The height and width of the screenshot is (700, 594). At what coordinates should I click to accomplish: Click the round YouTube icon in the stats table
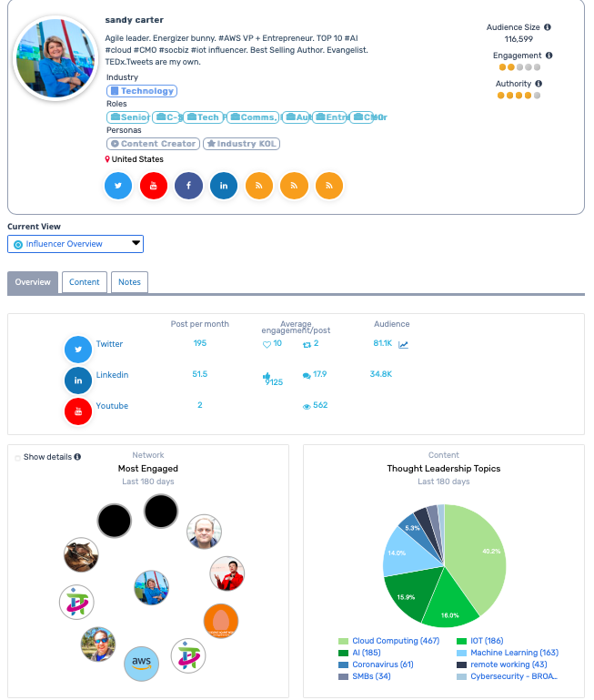78,411
